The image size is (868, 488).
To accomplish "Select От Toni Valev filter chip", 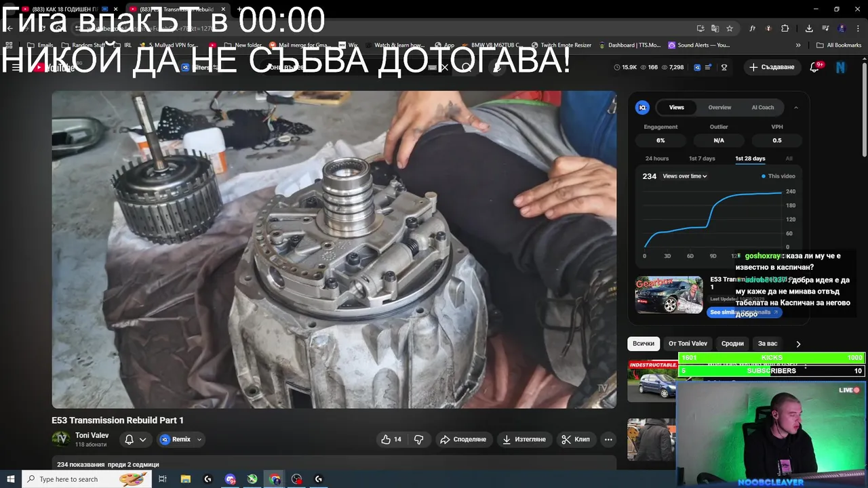I will pos(688,344).
